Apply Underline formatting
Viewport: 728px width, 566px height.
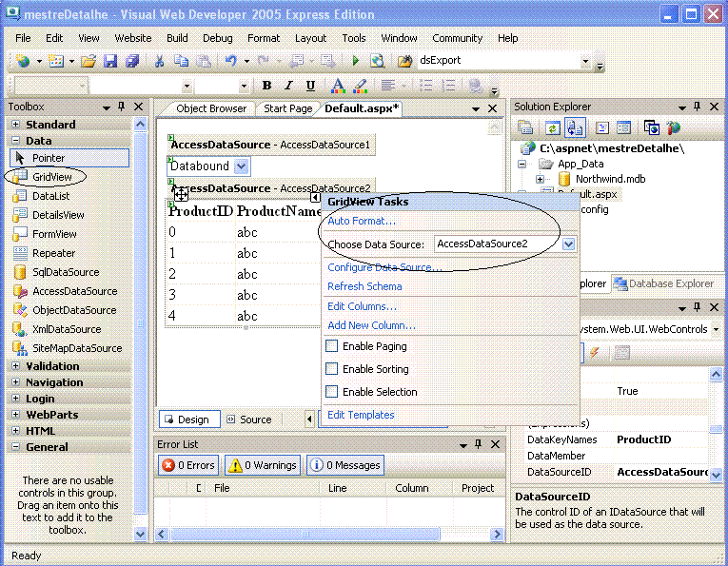[x=310, y=86]
